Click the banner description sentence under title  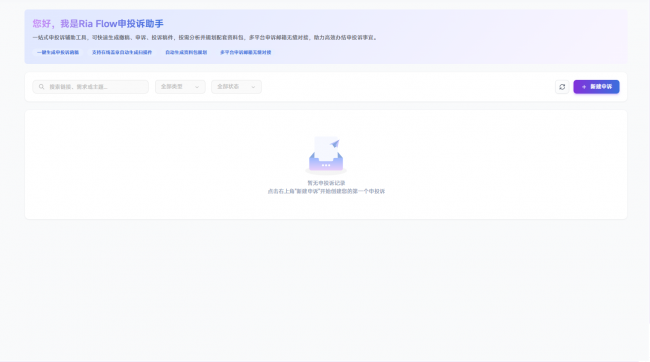click(x=205, y=37)
